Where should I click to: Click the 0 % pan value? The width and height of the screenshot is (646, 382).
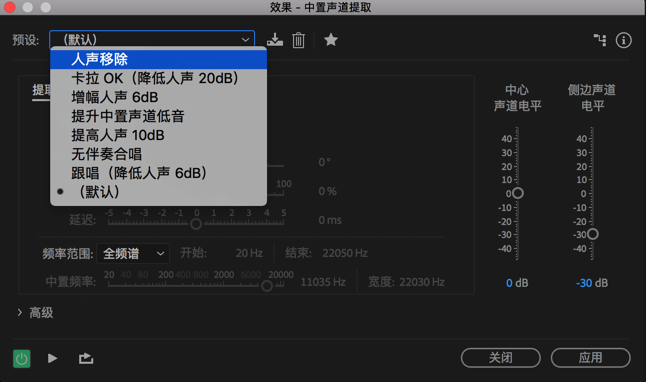pyautogui.click(x=328, y=191)
